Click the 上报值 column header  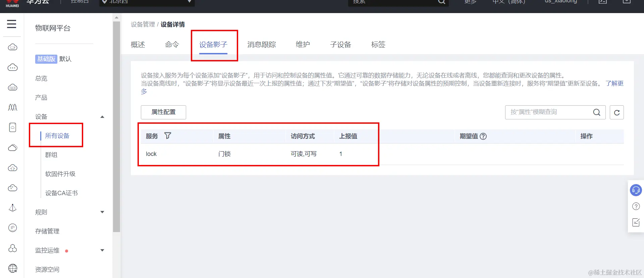348,136
